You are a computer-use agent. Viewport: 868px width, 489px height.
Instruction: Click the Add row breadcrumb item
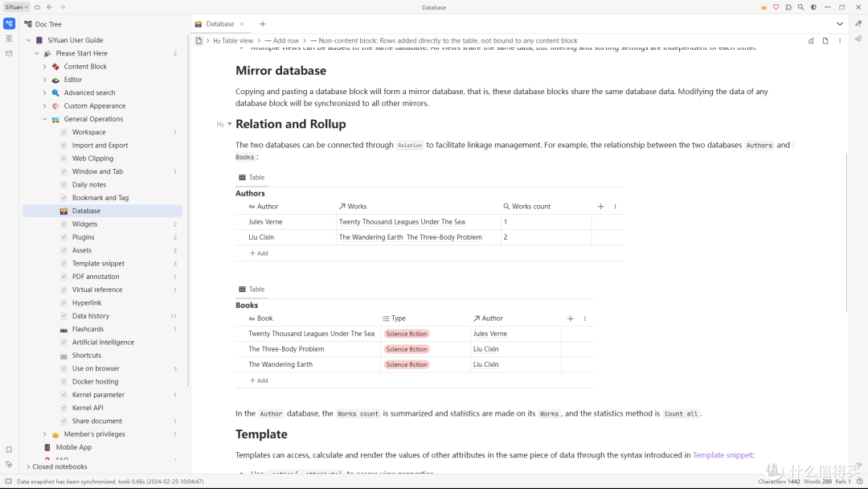pyautogui.click(x=282, y=41)
